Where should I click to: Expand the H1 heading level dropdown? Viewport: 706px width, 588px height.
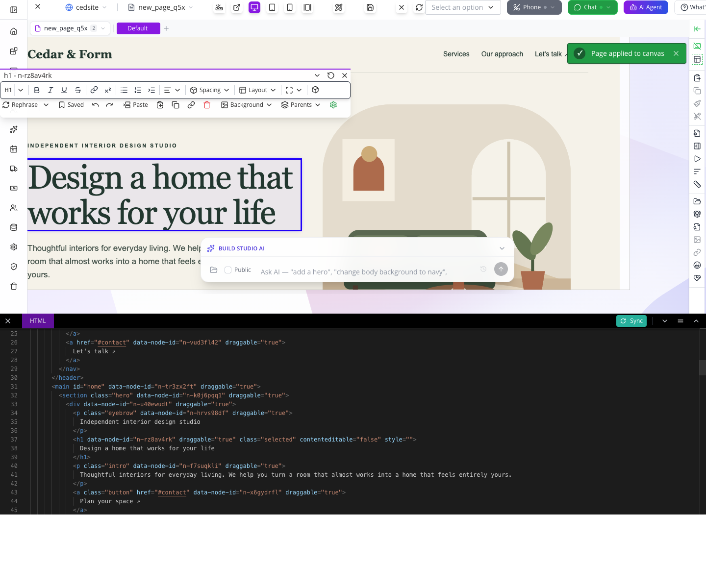tap(21, 90)
